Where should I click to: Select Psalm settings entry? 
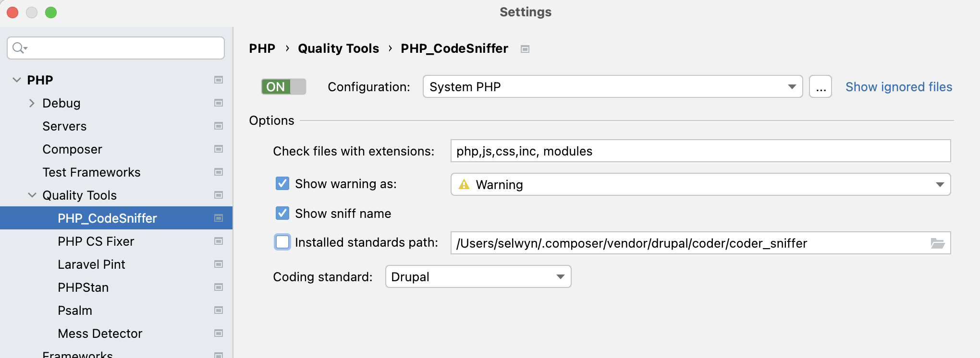[x=75, y=310]
